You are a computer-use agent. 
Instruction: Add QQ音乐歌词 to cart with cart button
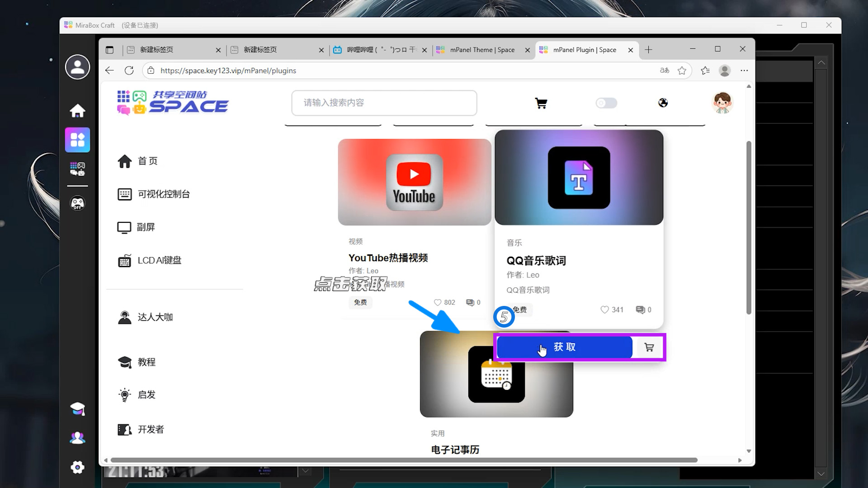(x=649, y=347)
